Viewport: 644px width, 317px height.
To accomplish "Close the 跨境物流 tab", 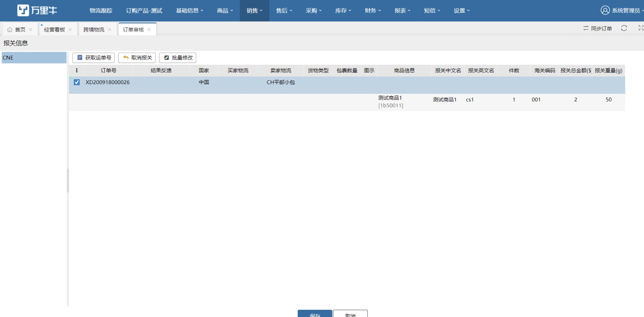I will tap(110, 30).
